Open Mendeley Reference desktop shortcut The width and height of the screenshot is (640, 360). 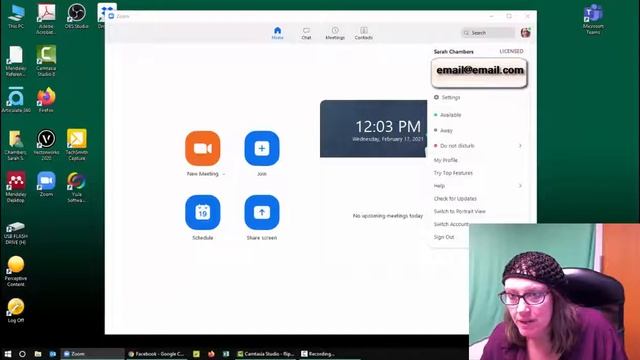(16, 61)
